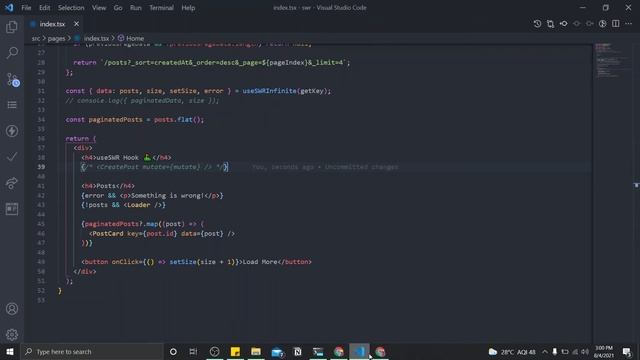Image resolution: width=640 pixels, height=360 pixels.
Task: Click paginatedPosts variable on line 34
Action: [116, 120]
